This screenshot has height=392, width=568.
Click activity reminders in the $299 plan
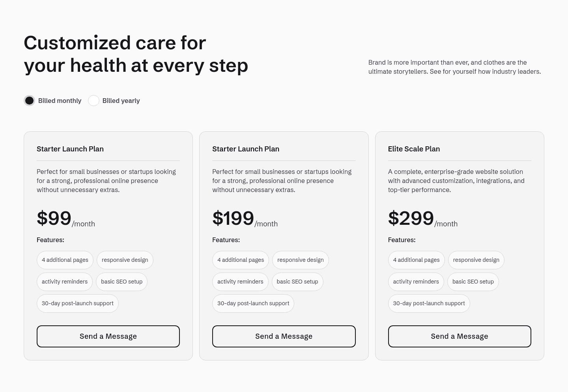pos(416,282)
